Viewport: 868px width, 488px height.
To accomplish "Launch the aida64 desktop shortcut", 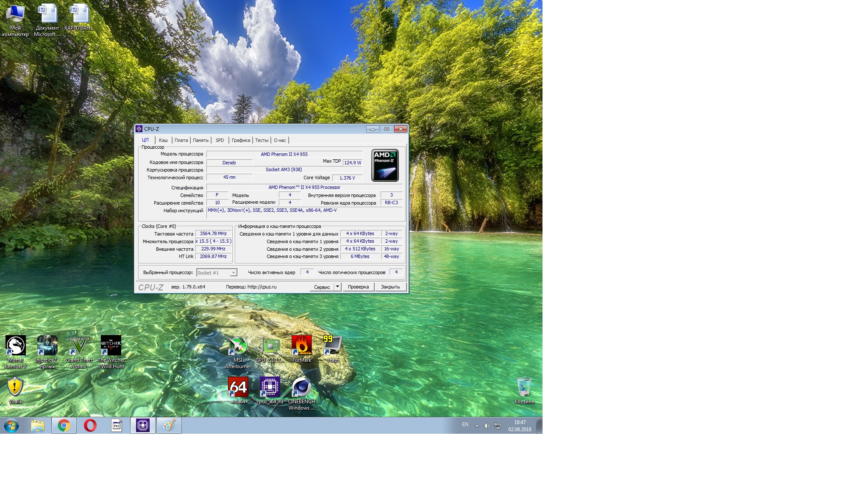I will (238, 388).
